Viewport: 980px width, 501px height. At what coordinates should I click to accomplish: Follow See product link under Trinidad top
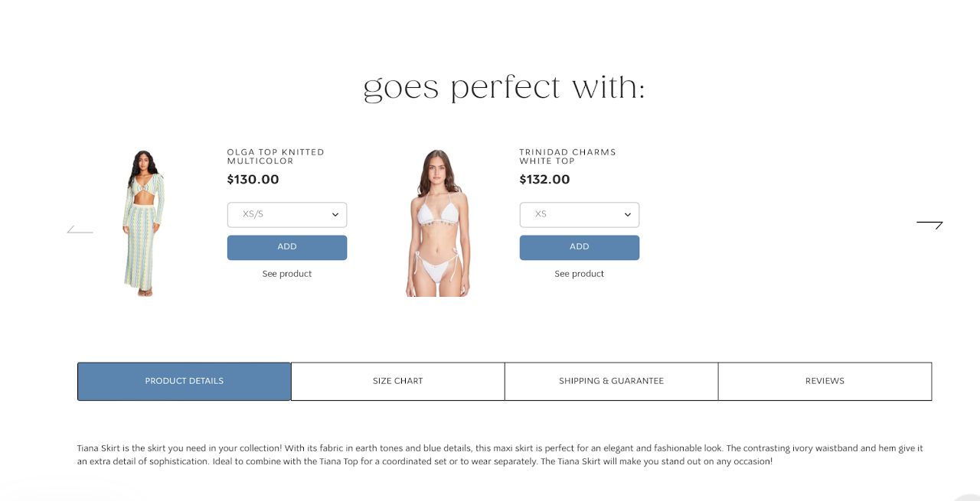[580, 274]
